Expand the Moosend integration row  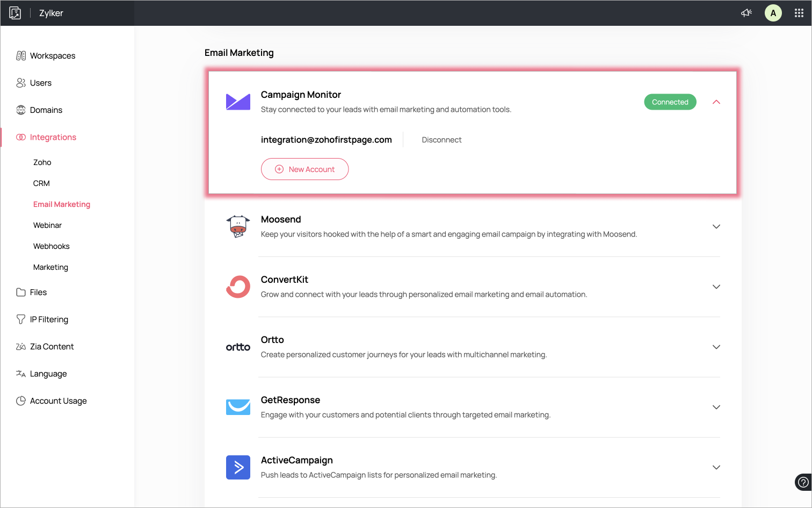point(716,226)
